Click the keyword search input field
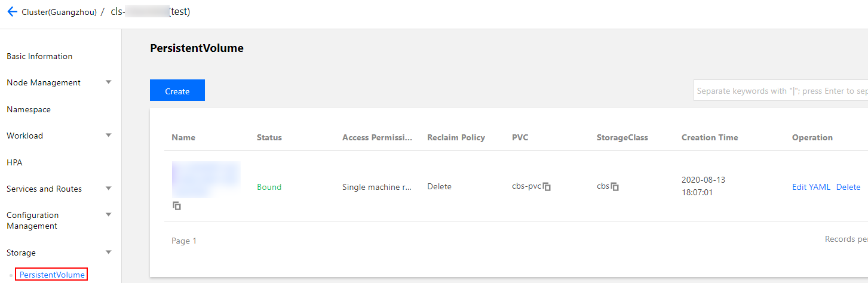The height and width of the screenshot is (283, 868). coord(780,91)
